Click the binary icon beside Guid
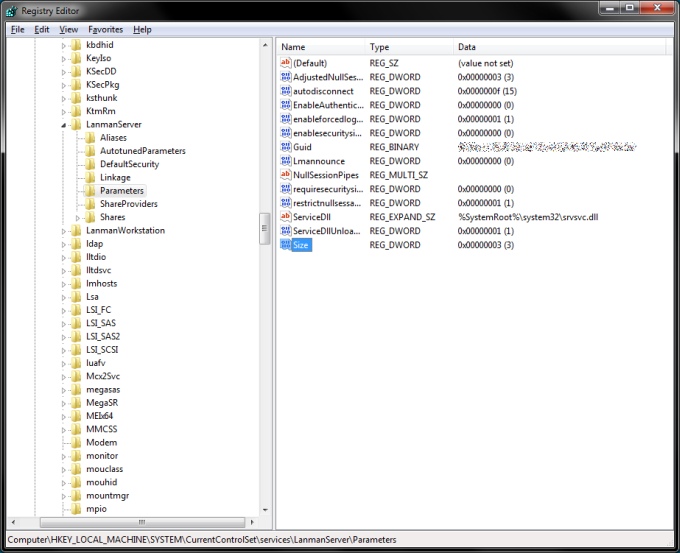The height and width of the screenshot is (553, 680). click(x=285, y=147)
